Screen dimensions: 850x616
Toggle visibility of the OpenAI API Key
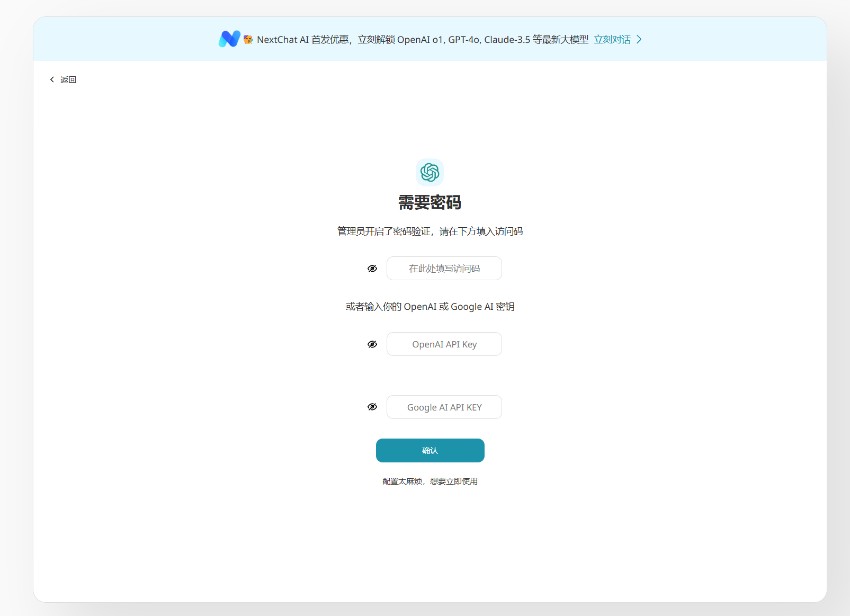pos(372,344)
